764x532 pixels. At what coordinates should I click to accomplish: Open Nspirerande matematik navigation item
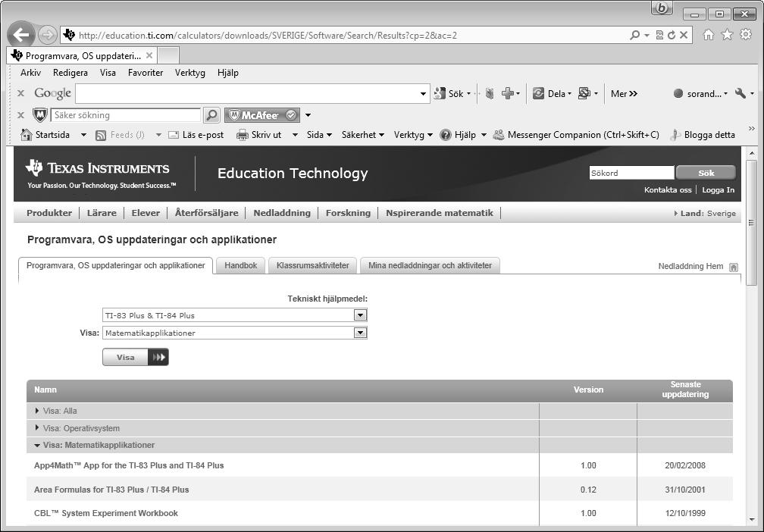(x=439, y=213)
